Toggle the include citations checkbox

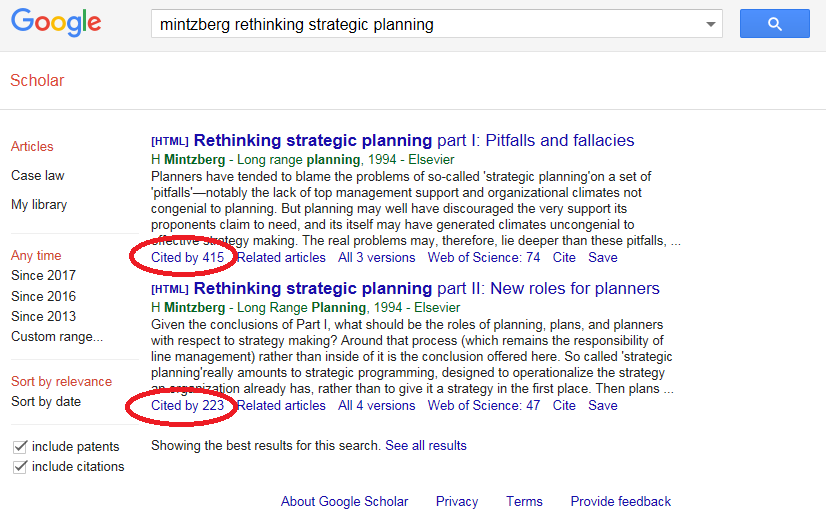click(19, 467)
